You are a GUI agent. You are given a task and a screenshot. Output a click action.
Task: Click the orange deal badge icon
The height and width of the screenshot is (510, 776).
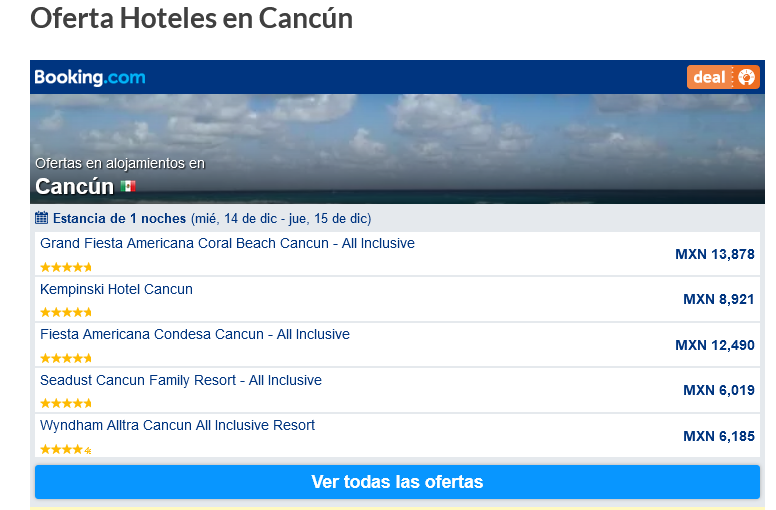[x=723, y=77]
